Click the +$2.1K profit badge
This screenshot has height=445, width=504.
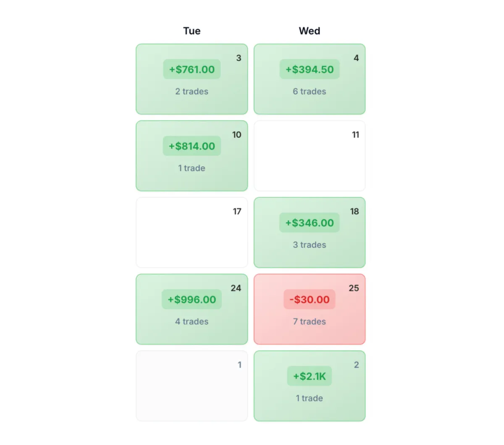pos(310,376)
